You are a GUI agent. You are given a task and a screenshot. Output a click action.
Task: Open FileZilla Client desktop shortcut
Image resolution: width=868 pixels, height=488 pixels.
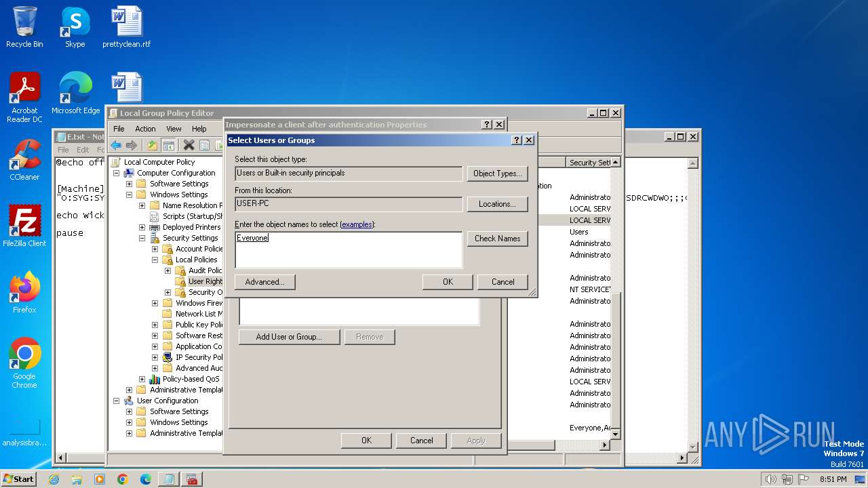24,226
